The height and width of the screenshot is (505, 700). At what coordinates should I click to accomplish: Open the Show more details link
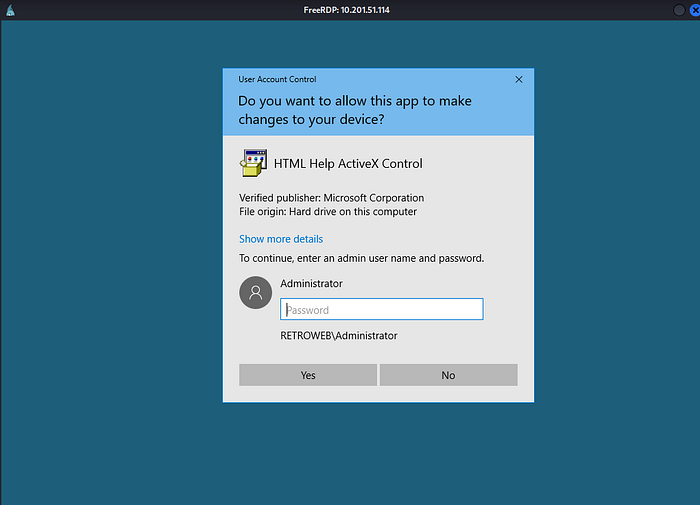(281, 239)
